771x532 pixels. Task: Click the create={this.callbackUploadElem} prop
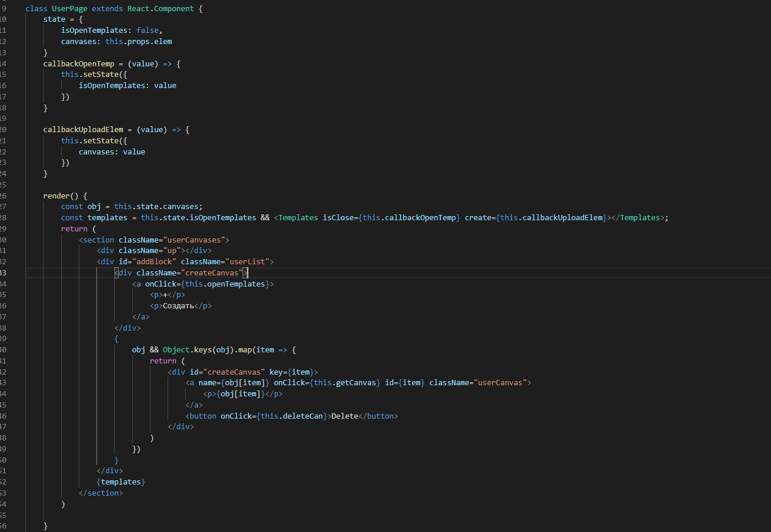(x=536, y=217)
